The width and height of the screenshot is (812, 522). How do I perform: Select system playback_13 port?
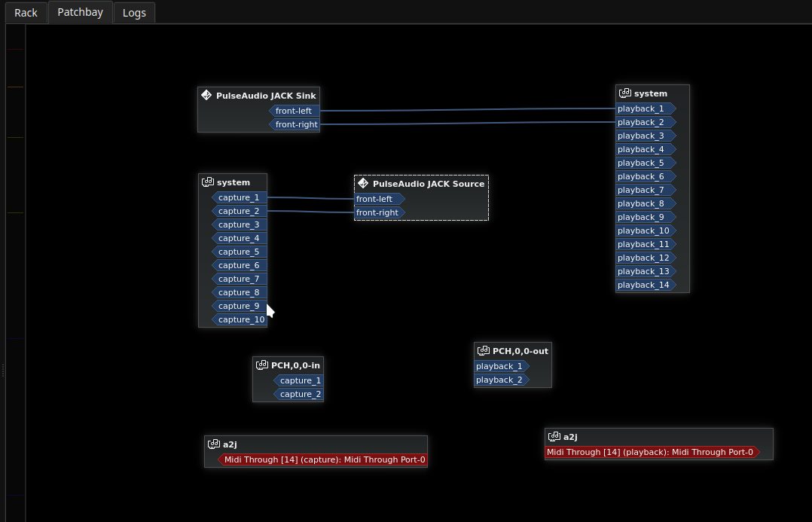[x=646, y=271]
